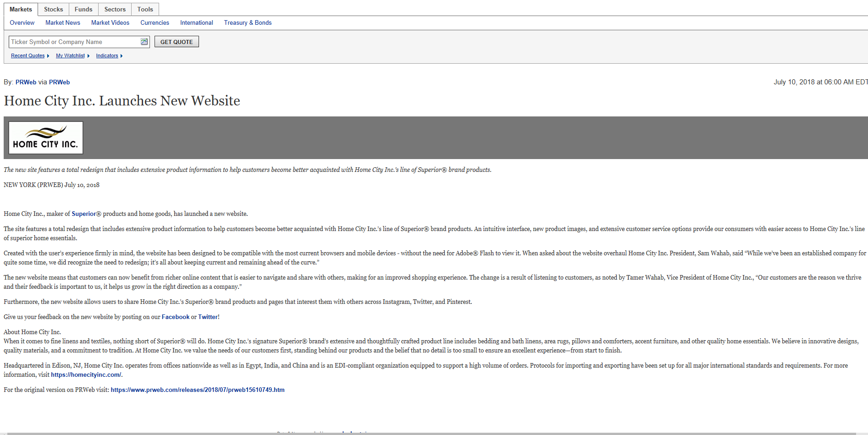868x435 pixels.
Task: Focus the Ticker Symbol or Company Name field
Action: (x=74, y=42)
